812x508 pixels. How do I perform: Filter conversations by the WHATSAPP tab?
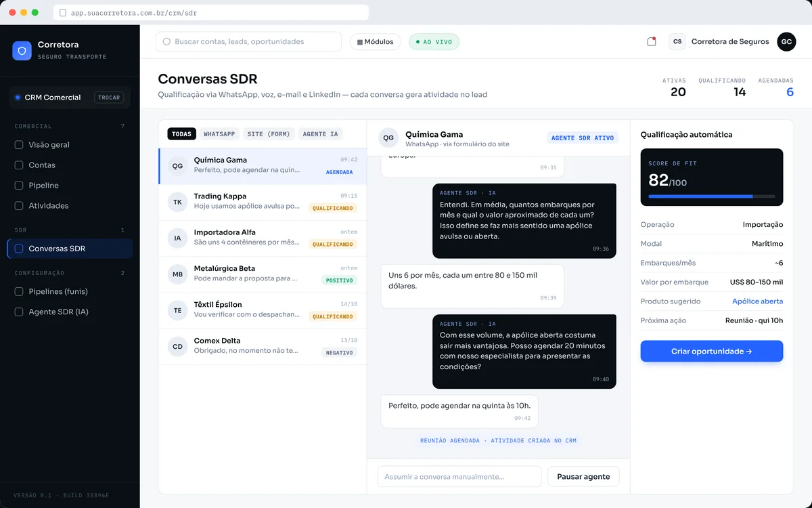pos(219,134)
